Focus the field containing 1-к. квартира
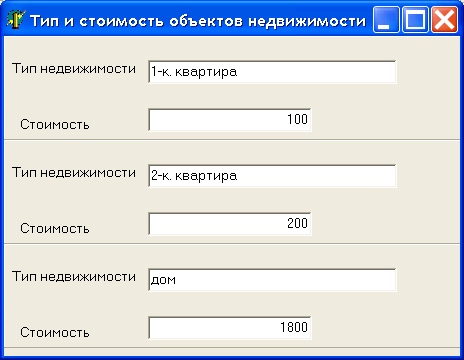This screenshot has width=464, height=360. click(272, 72)
